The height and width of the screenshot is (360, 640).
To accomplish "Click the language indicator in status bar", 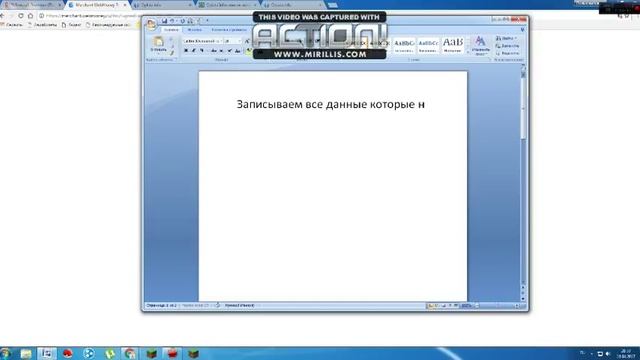I will 240,305.
